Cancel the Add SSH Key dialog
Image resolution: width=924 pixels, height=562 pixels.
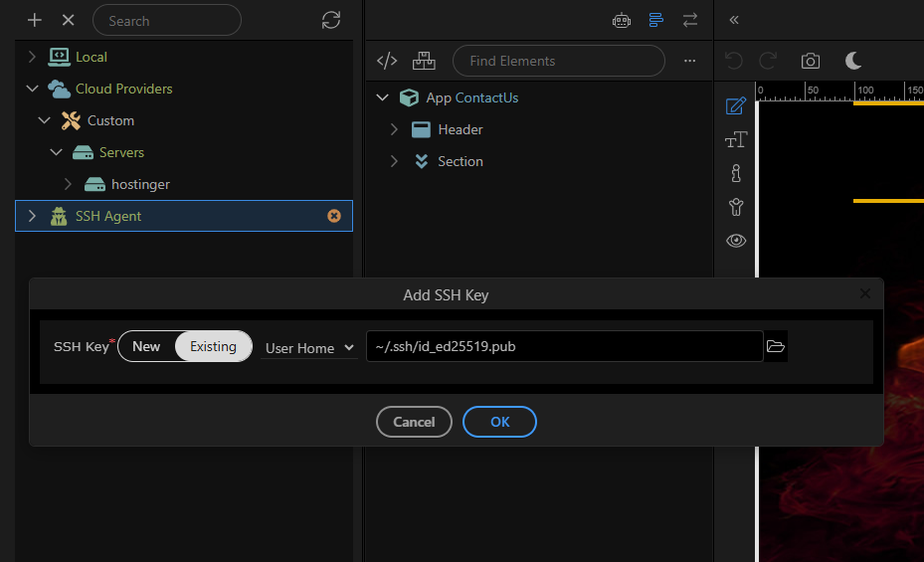pyautogui.click(x=415, y=422)
